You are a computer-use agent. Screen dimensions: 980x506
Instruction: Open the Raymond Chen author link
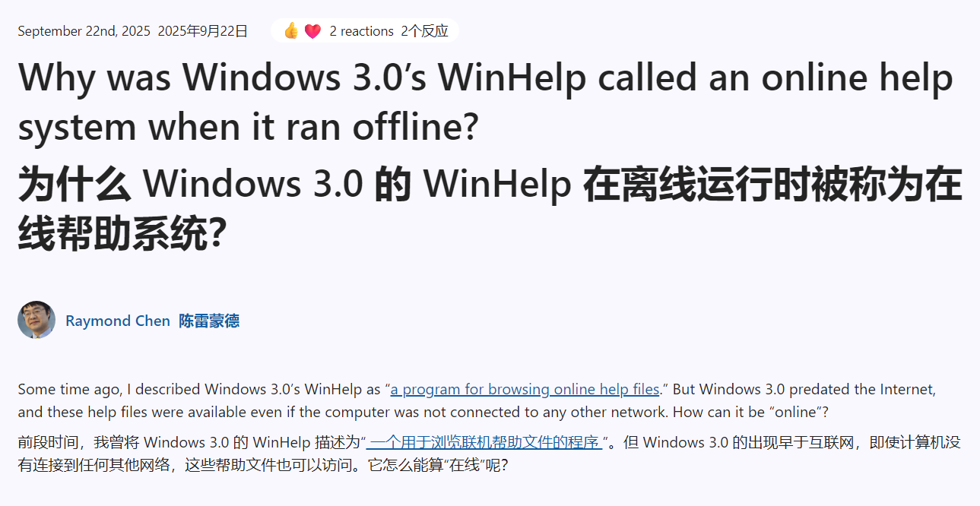[x=118, y=321]
